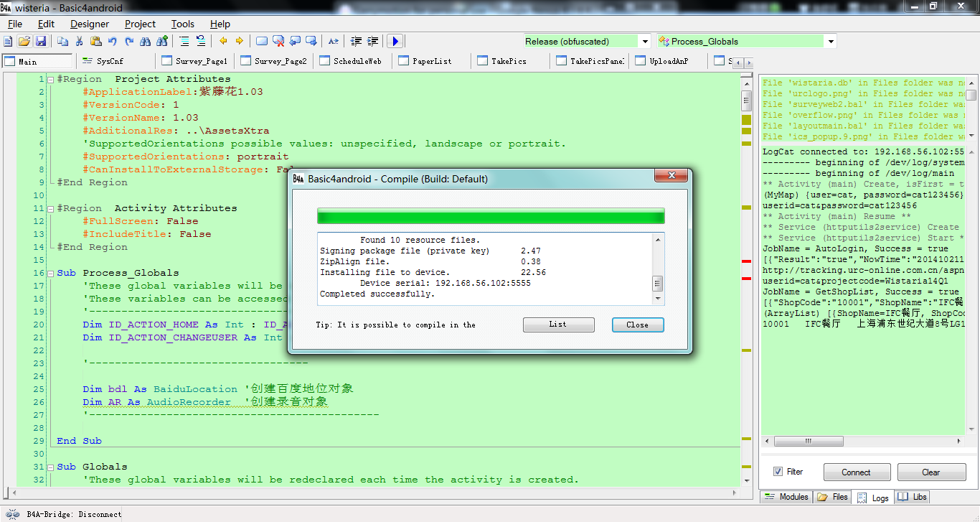Run the project with blue play icon
This screenshot has height=522, width=980.
click(395, 41)
